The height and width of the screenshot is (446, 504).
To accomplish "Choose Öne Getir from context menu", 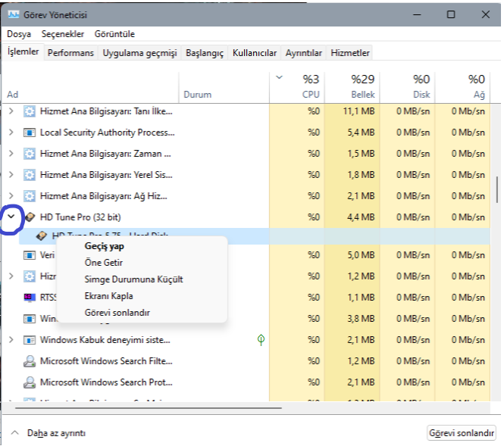I will point(142,263).
